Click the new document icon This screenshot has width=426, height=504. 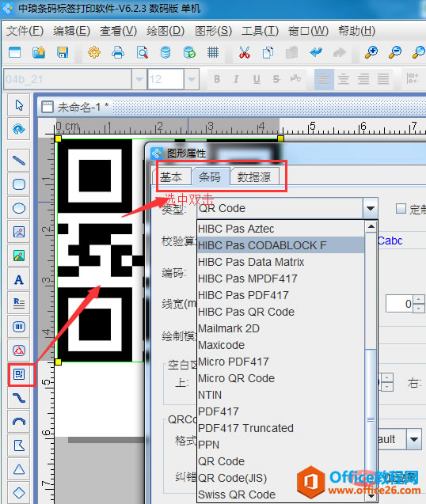click(15, 52)
